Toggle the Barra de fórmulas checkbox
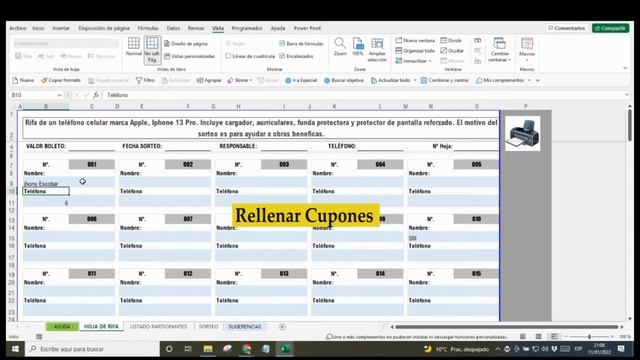Screen dimensions: 640x360 click(x=282, y=43)
